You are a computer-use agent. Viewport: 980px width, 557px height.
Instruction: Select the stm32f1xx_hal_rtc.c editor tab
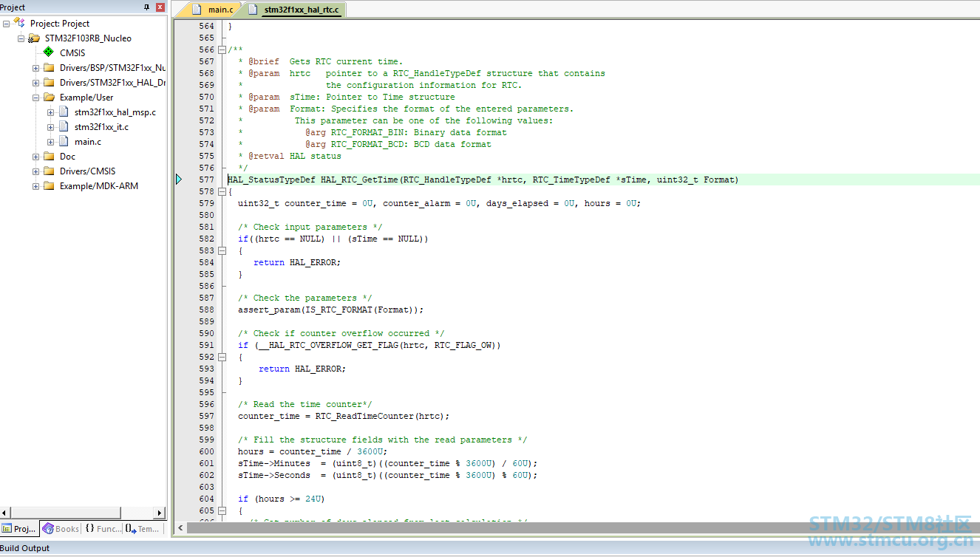[296, 10]
